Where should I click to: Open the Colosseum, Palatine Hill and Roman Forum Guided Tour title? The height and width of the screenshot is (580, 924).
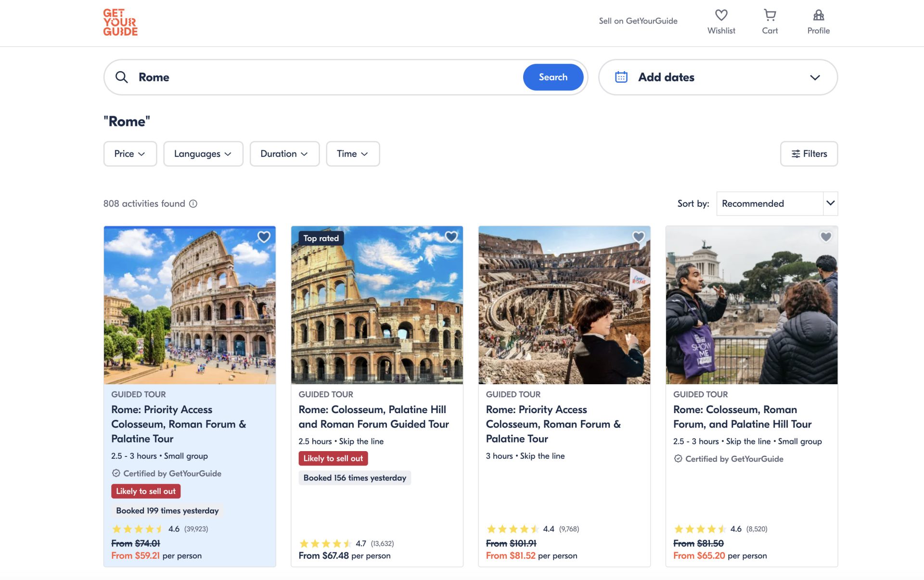click(373, 416)
